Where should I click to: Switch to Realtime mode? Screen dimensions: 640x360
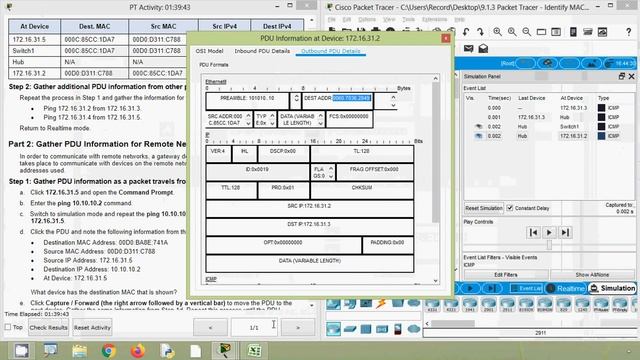pyautogui.click(x=565, y=289)
